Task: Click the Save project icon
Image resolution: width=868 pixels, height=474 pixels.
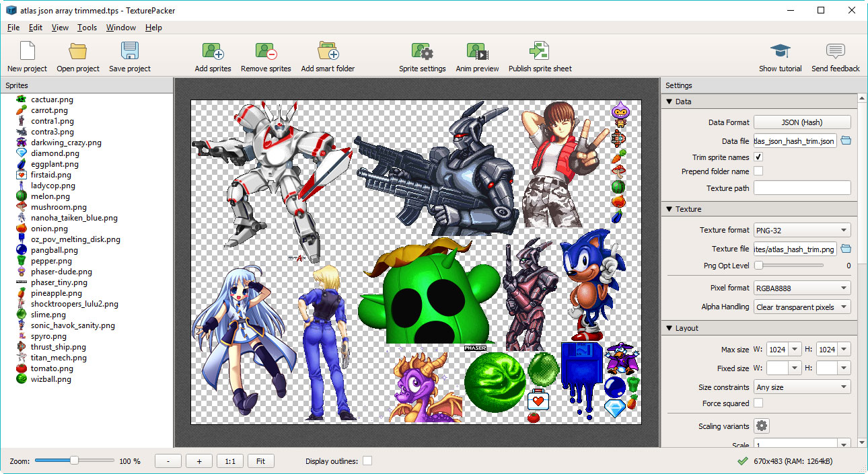Action: click(129, 52)
